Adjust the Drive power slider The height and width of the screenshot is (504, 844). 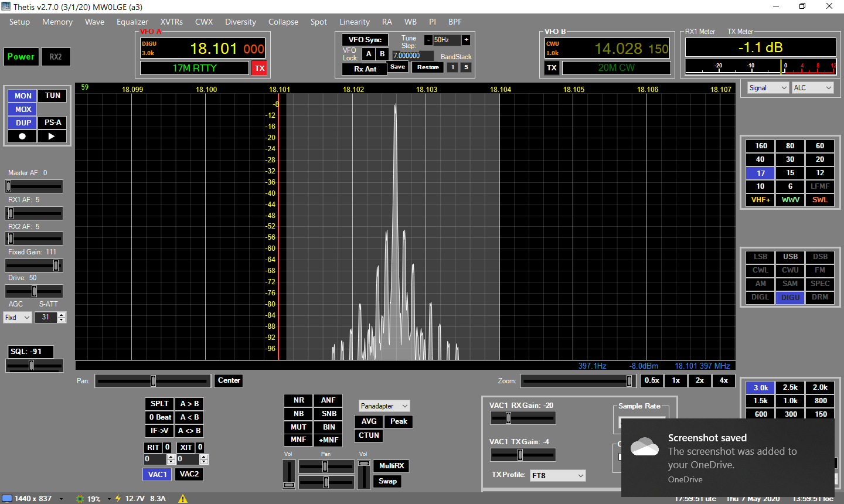pos(34,291)
